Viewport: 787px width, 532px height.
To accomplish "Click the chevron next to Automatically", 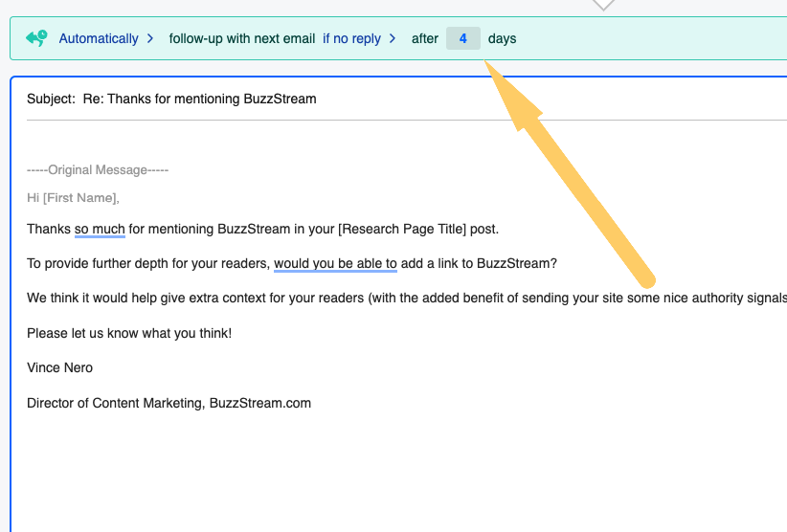I will (x=149, y=38).
